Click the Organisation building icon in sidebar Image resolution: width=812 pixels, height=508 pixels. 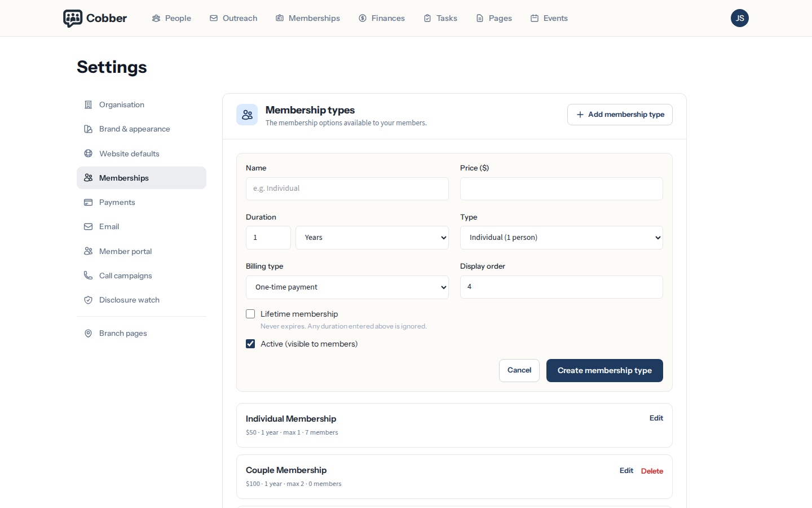88,104
